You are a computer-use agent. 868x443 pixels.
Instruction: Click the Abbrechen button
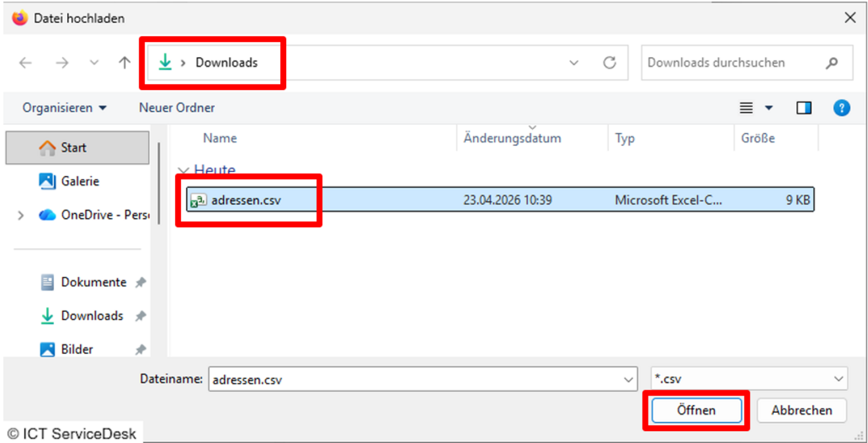[x=801, y=410]
